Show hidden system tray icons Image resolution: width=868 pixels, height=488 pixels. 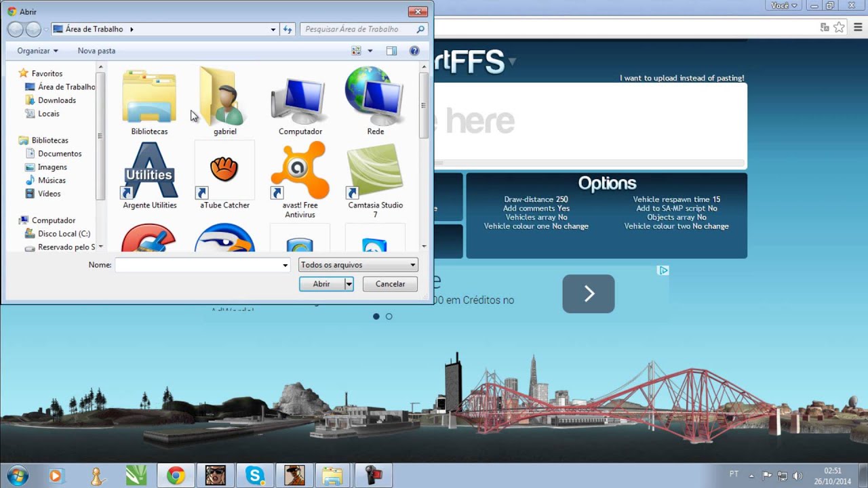[x=751, y=475]
